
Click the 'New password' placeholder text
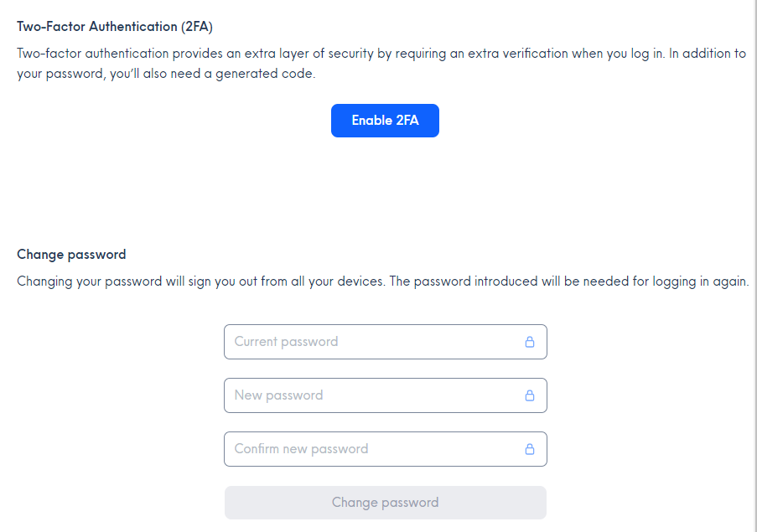tap(278, 395)
